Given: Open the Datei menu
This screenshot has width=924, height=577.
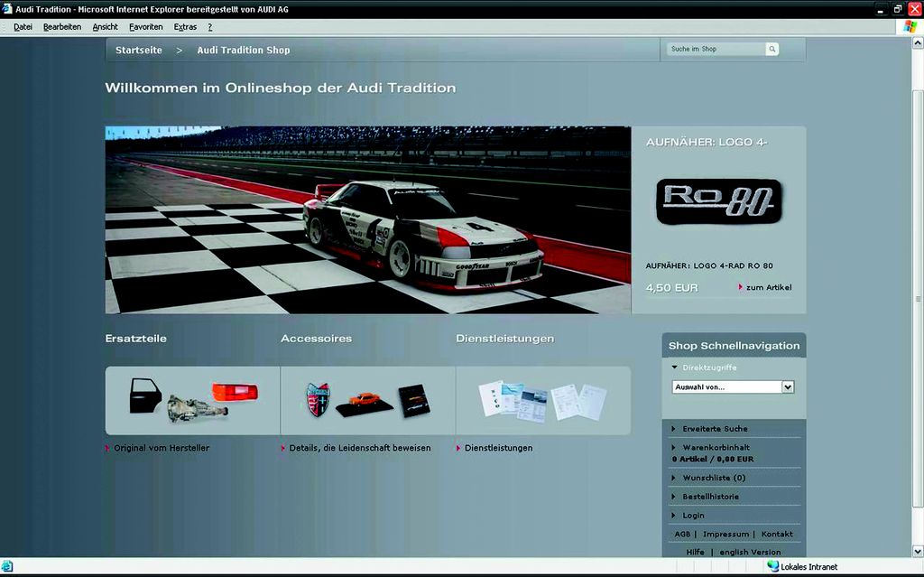Looking at the screenshot, I should click(23, 27).
